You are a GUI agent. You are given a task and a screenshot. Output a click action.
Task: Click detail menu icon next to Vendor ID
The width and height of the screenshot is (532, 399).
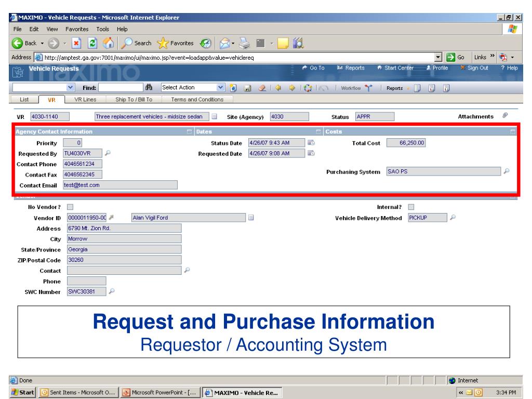(111, 217)
